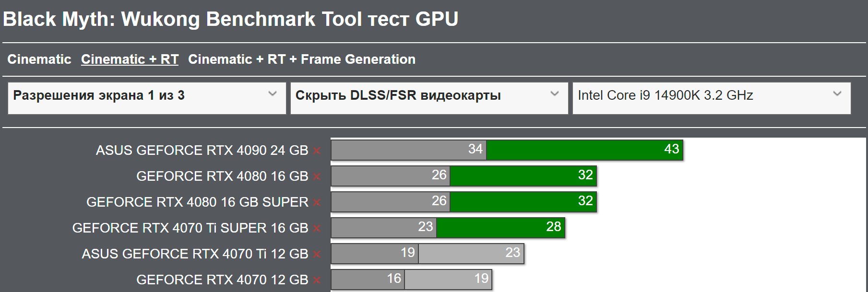
Task: Click the green 43 bar for RTX 4090
Action: pyautogui.click(x=584, y=150)
